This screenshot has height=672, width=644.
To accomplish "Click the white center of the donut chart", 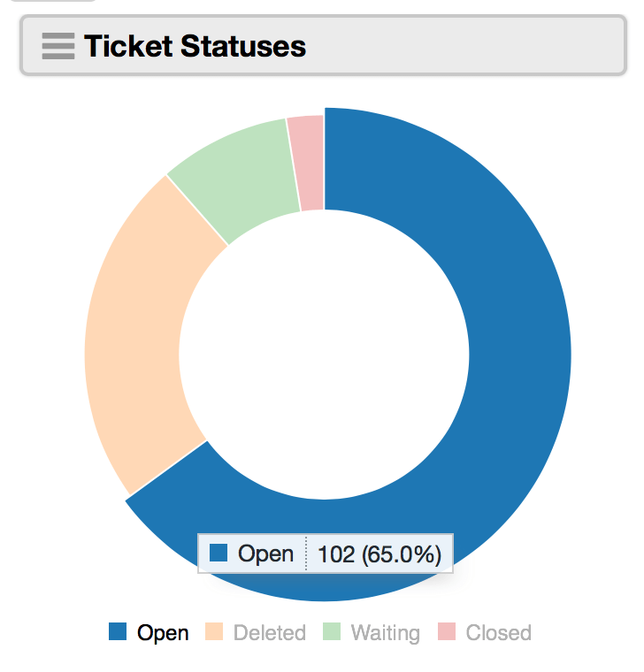I will (324, 355).
